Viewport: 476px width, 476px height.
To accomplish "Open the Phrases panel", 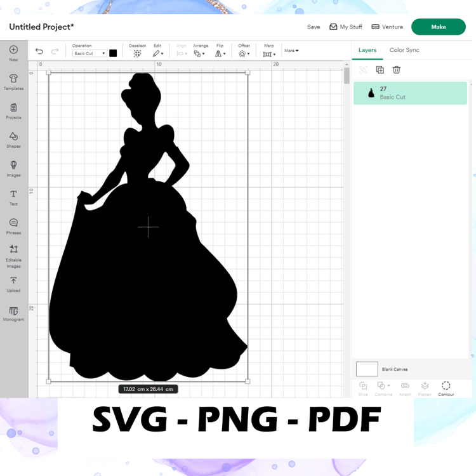I will (13, 227).
